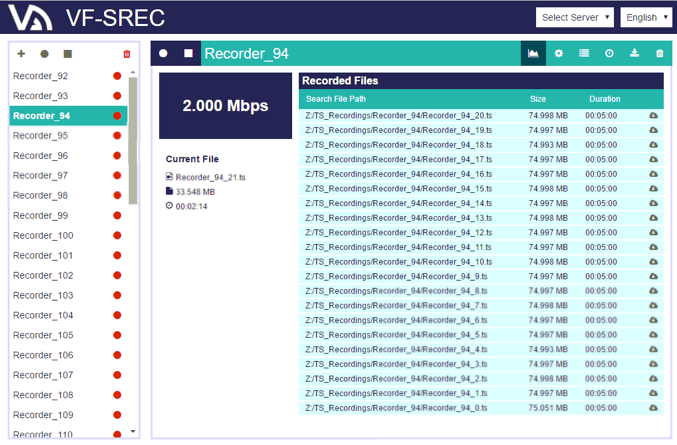Download Recorder_94_20.ts via cloud icon
Viewport: 677px width, 445px height.
(653, 115)
